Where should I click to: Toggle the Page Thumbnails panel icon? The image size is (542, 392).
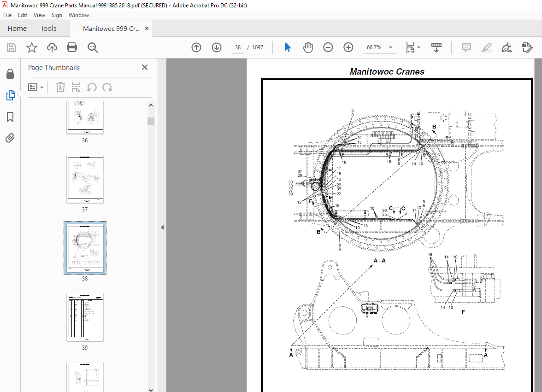point(10,95)
